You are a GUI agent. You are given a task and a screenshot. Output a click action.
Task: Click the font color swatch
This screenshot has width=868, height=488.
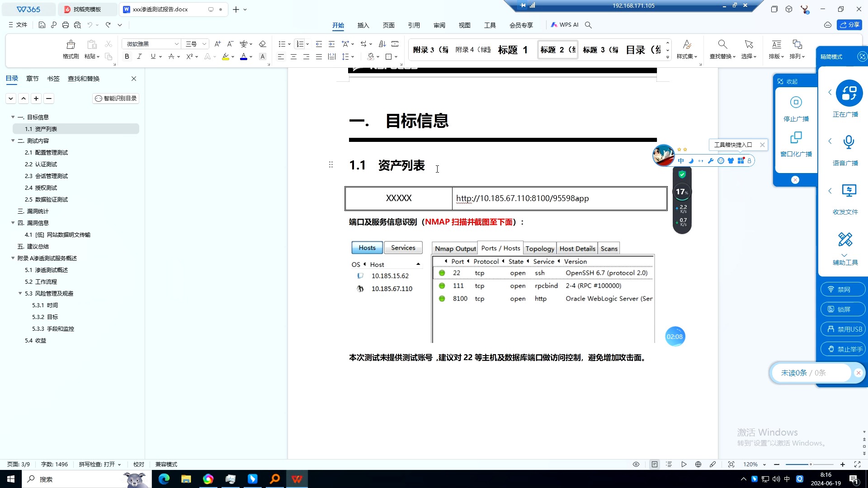243,56
